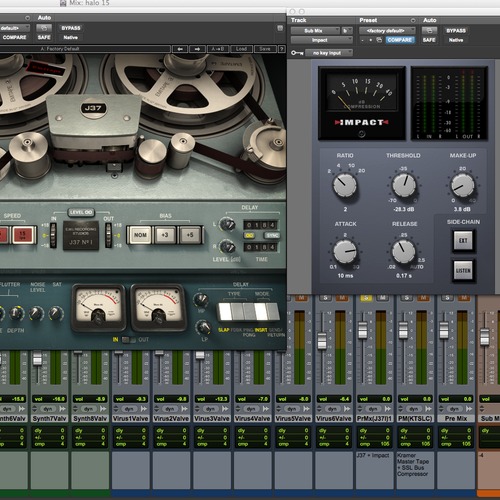Click the J37 input level slider
This screenshot has height=500, width=500.
pos(53,235)
